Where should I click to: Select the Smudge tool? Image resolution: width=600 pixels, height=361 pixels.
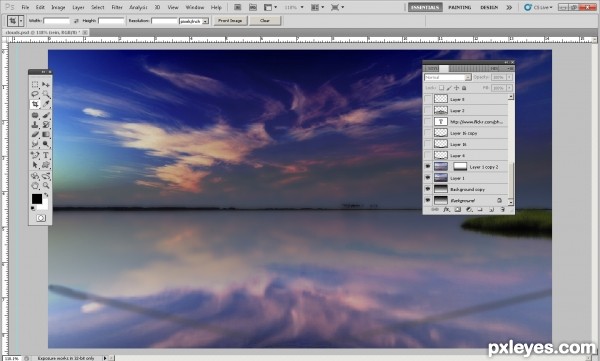coord(35,144)
